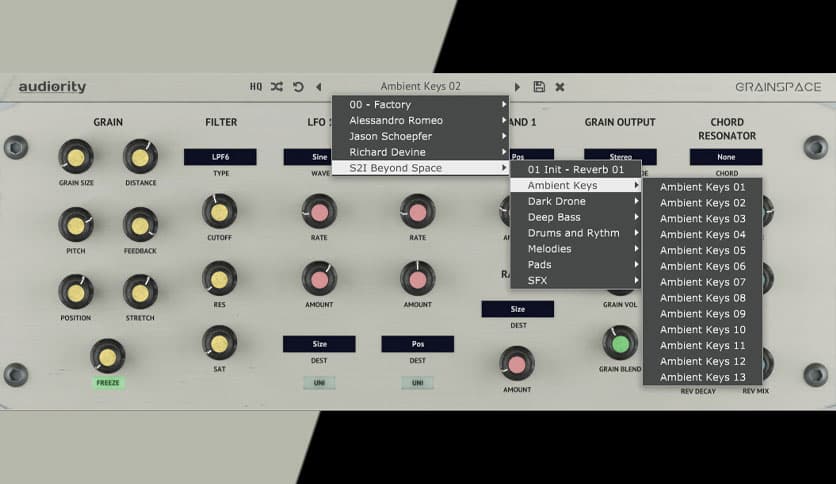Expand the Richard Devine preset bank
This screenshot has height=484, width=836.
[x=421, y=152]
